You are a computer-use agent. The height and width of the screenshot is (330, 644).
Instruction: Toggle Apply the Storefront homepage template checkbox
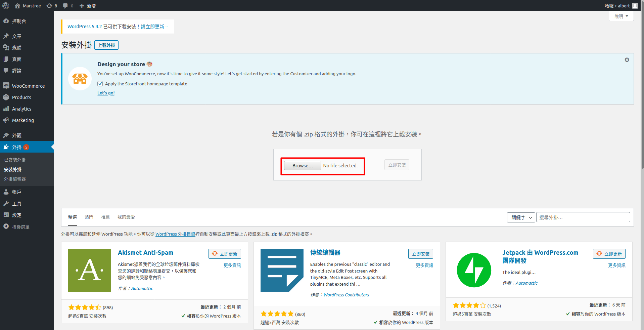pyautogui.click(x=100, y=84)
